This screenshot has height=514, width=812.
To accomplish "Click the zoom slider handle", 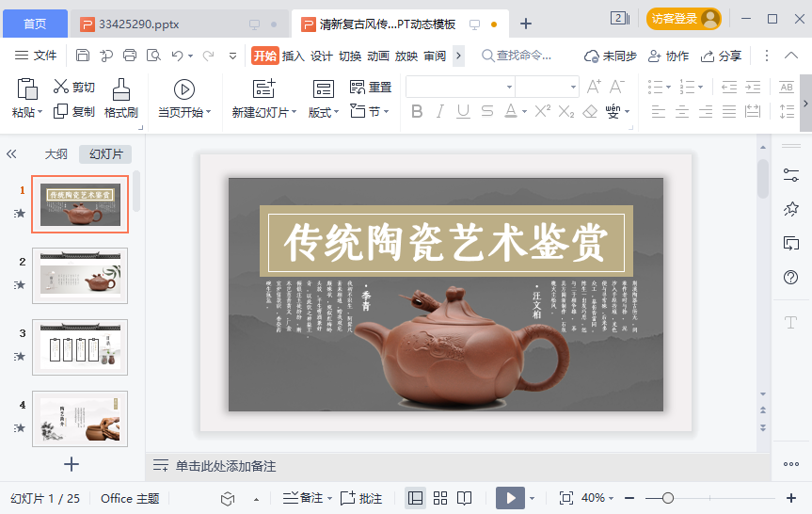I will tap(667, 498).
